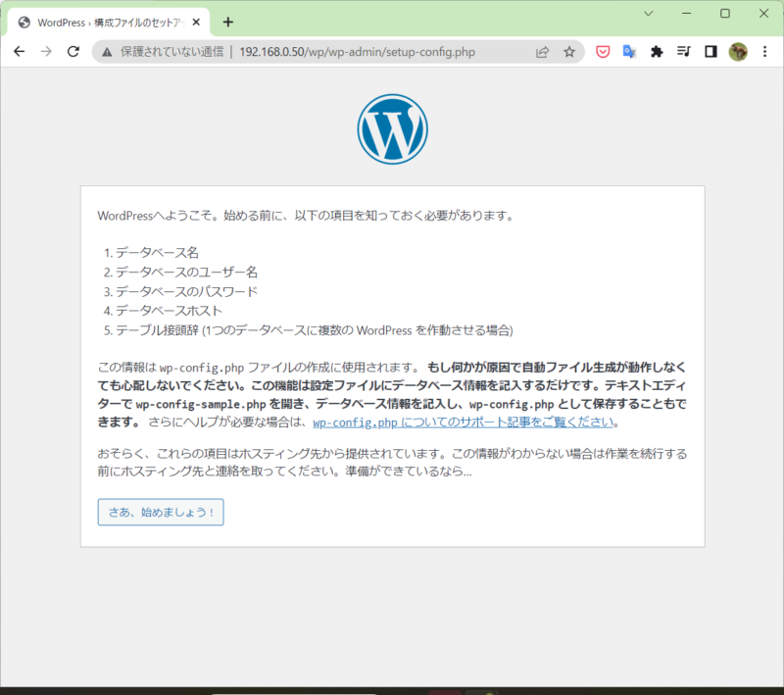This screenshot has height=695, width=784.
Task: Open the Chrome profile avatar
Action: point(738,52)
